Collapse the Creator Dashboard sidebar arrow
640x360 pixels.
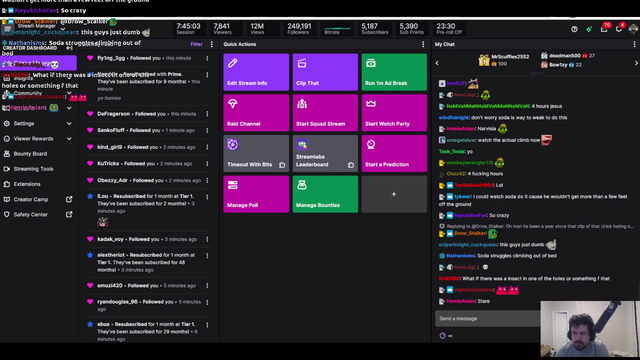[69, 48]
